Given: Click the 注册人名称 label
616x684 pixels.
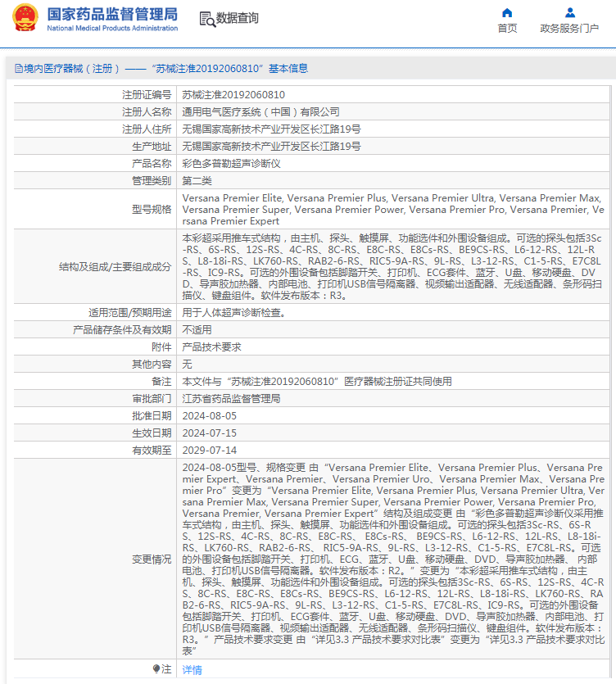Looking at the screenshot, I should tap(147, 112).
